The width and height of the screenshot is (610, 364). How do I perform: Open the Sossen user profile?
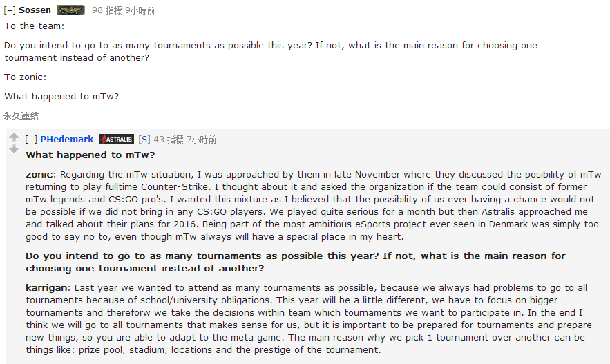pos(35,10)
